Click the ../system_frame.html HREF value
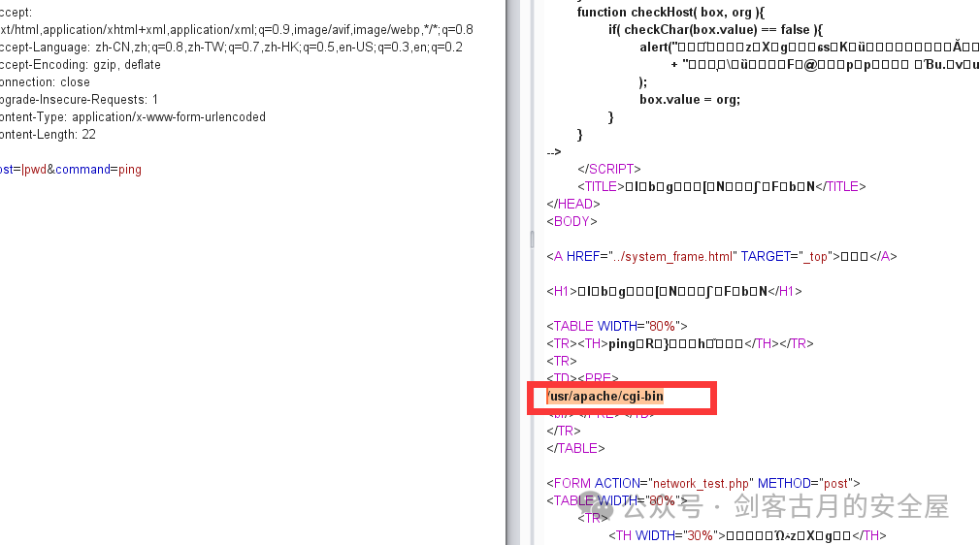The image size is (980, 545). pos(671,257)
